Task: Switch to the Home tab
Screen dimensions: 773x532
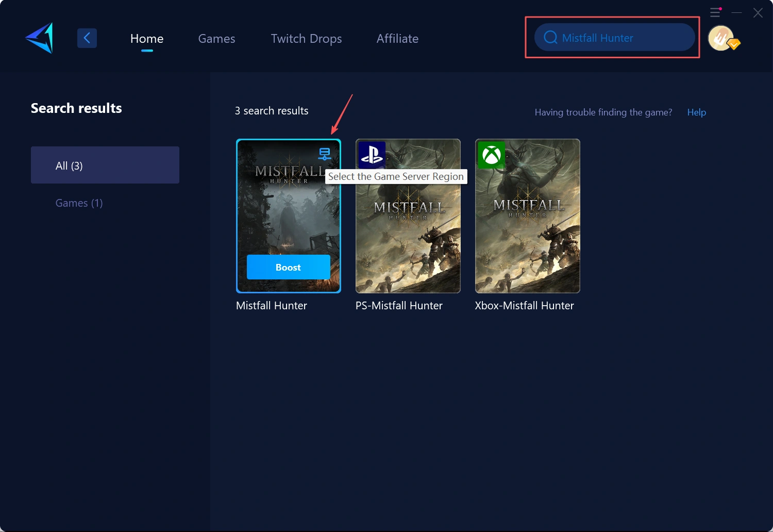Action: tap(147, 39)
